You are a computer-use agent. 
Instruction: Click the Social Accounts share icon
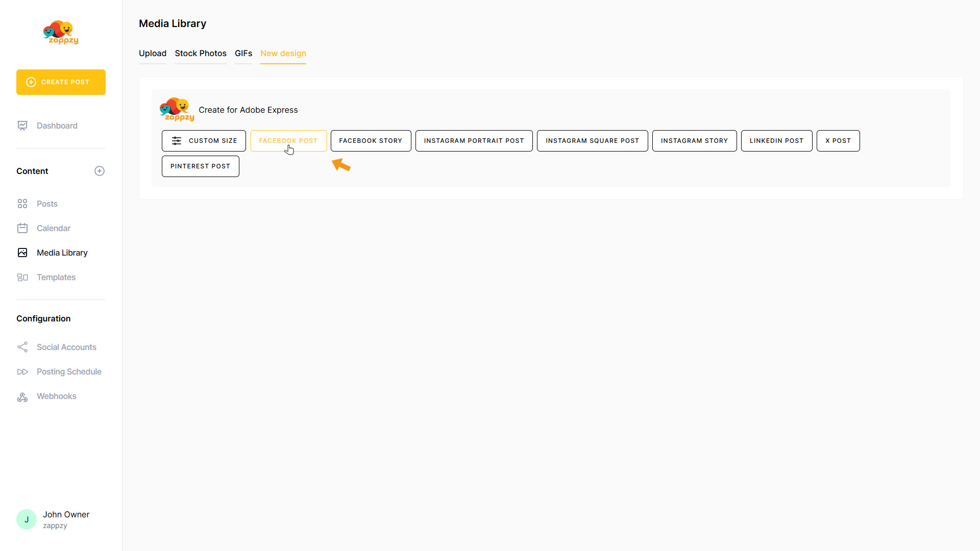tap(22, 347)
